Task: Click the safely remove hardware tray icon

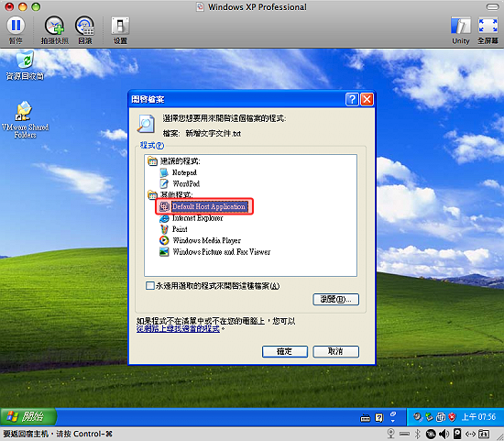Action: click(429, 417)
